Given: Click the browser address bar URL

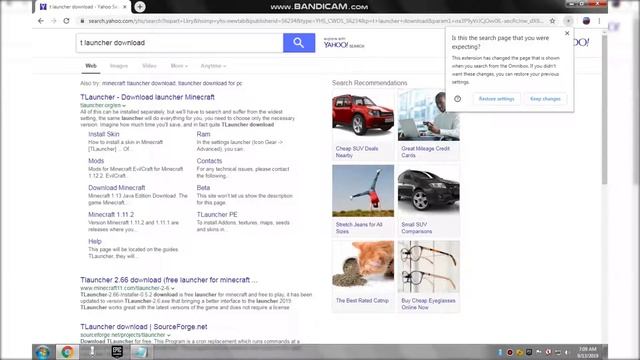Looking at the screenshot, I should click(315, 21).
